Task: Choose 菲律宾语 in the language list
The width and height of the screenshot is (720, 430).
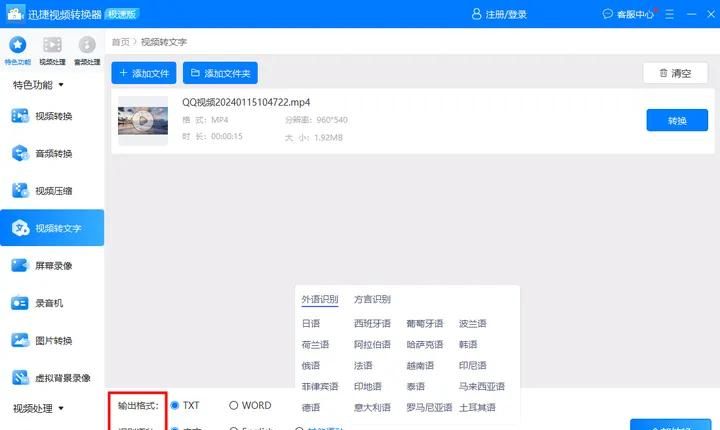Action: [320, 386]
